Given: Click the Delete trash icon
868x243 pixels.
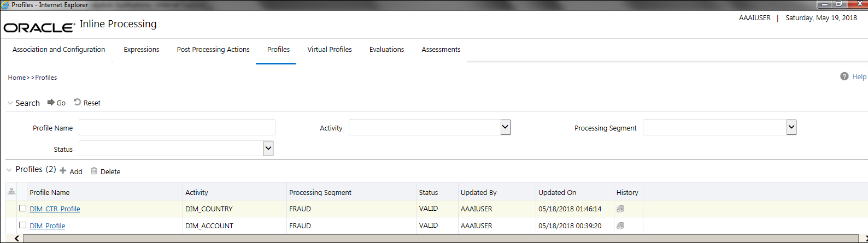Looking at the screenshot, I should click(x=94, y=171).
